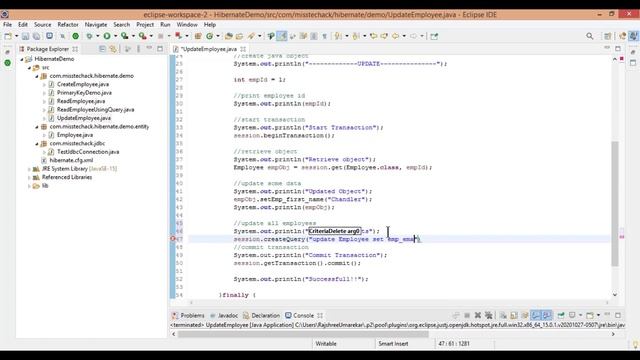Switch to the Java perspective icon

tap(633, 36)
